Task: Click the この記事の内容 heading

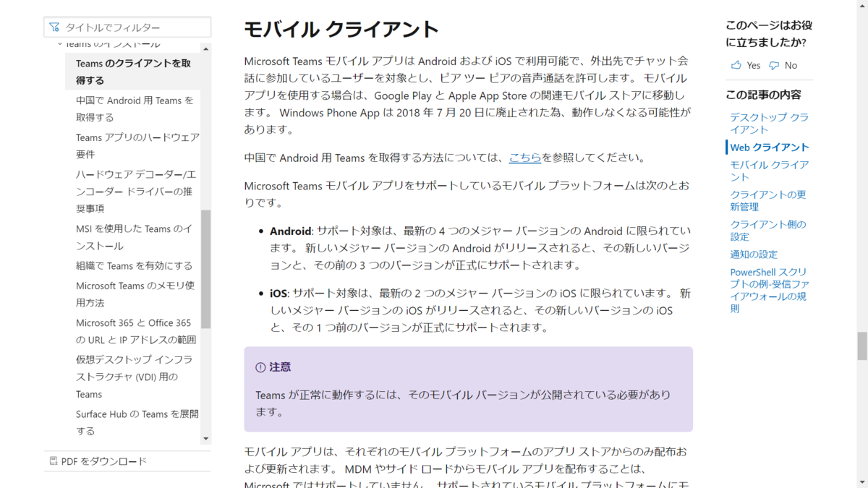Action: (763, 95)
